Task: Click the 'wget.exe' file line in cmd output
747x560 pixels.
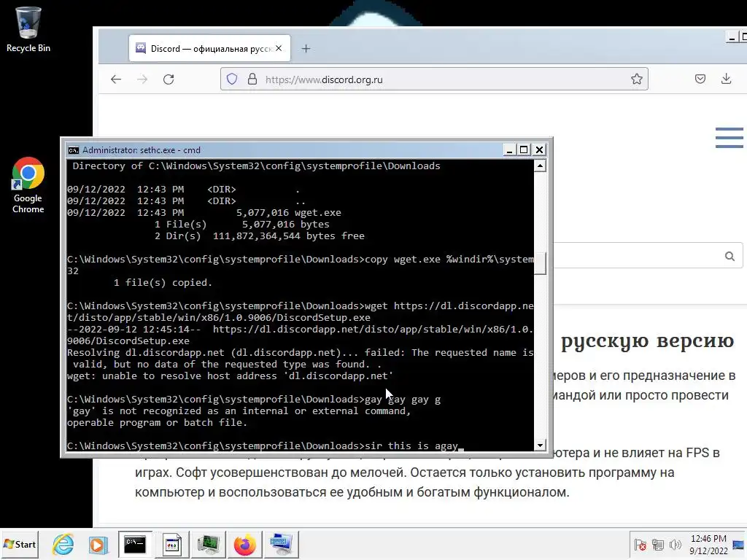Action: (204, 212)
